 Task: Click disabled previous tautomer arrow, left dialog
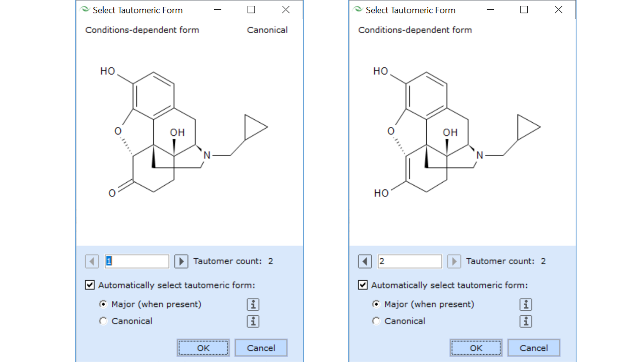[92, 261]
